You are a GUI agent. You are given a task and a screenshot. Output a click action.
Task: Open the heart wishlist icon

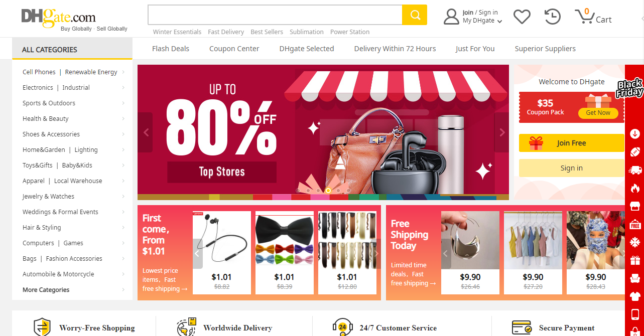point(522,17)
